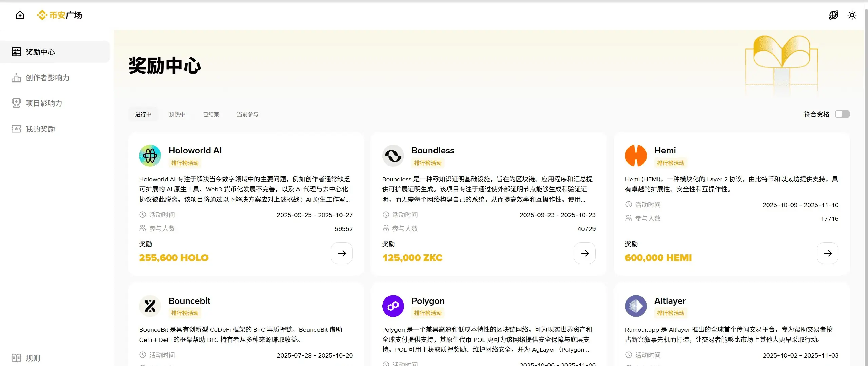Click the participants icon in the Boundless card
The image size is (868, 366).
coord(386,228)
